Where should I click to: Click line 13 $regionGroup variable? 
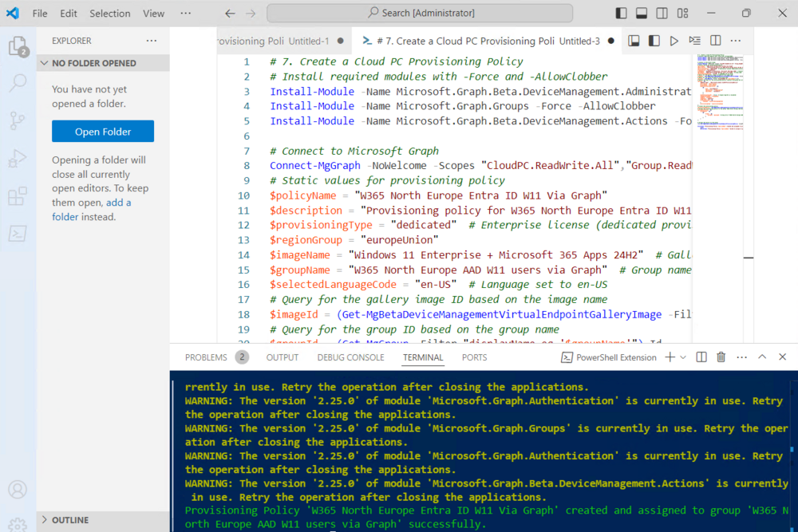(306, 239)
